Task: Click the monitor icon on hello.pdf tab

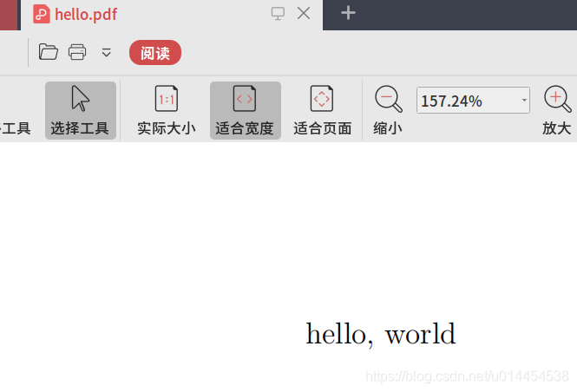Action: pyautogui.click(x=278, y=14)
